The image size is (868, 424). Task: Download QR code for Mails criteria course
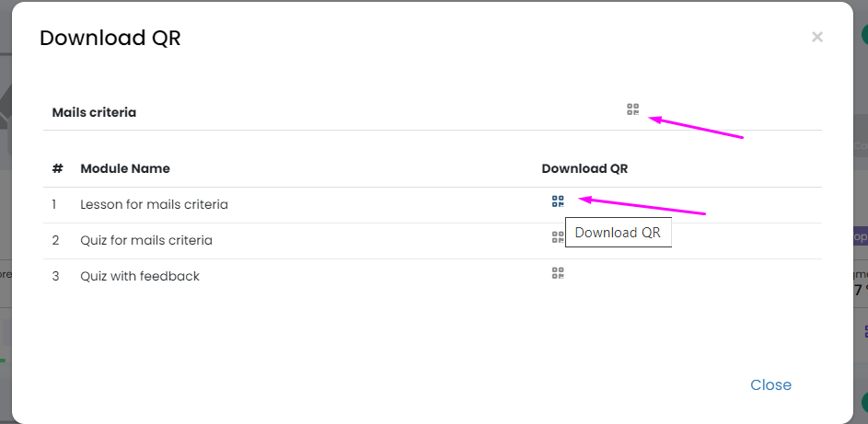point(632,109)
